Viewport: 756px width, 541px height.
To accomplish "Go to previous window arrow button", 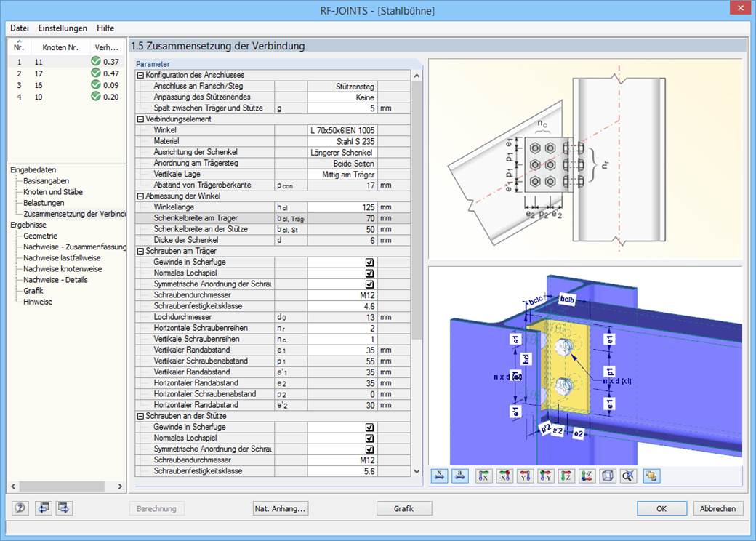I will [44, 508].
